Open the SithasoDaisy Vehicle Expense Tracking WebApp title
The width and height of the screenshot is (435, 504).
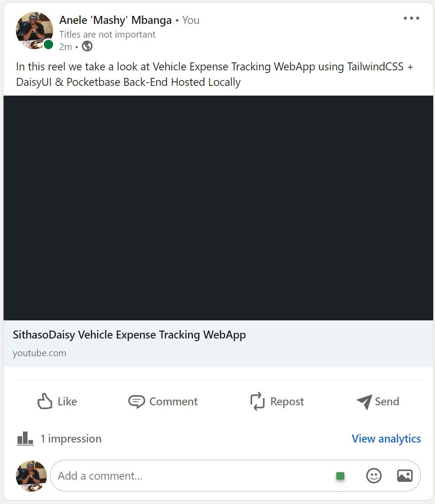(x=129, y=335)
